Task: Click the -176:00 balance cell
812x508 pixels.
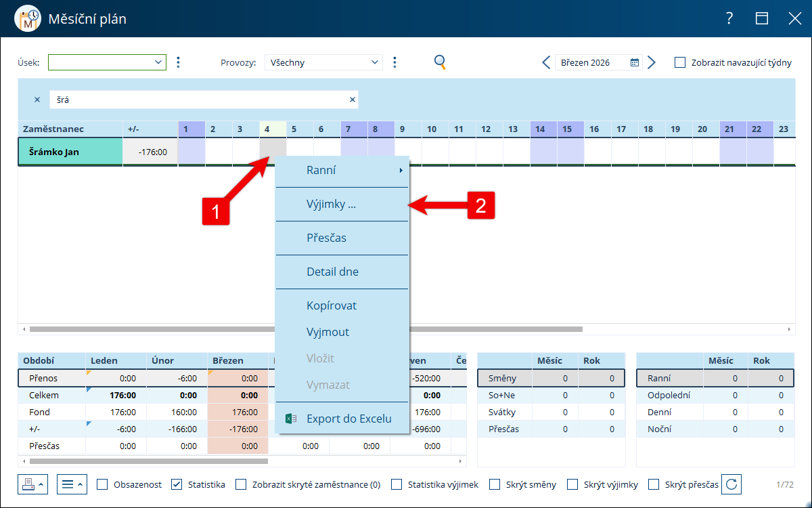Action: (x=150, y=152)
